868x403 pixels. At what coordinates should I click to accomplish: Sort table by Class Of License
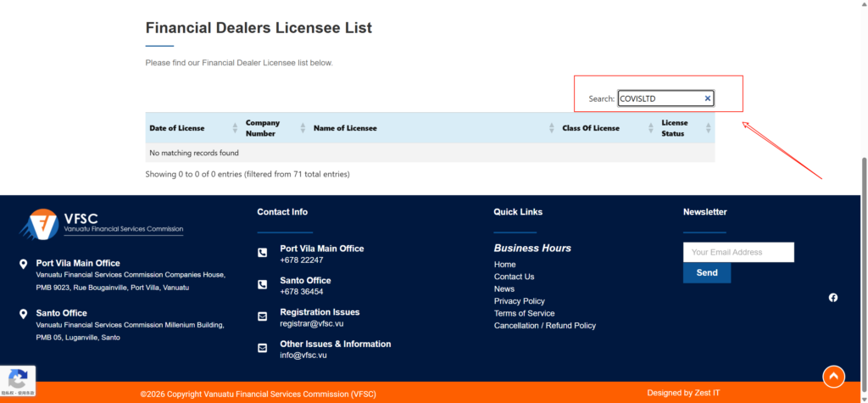click(x=591, y=128)
